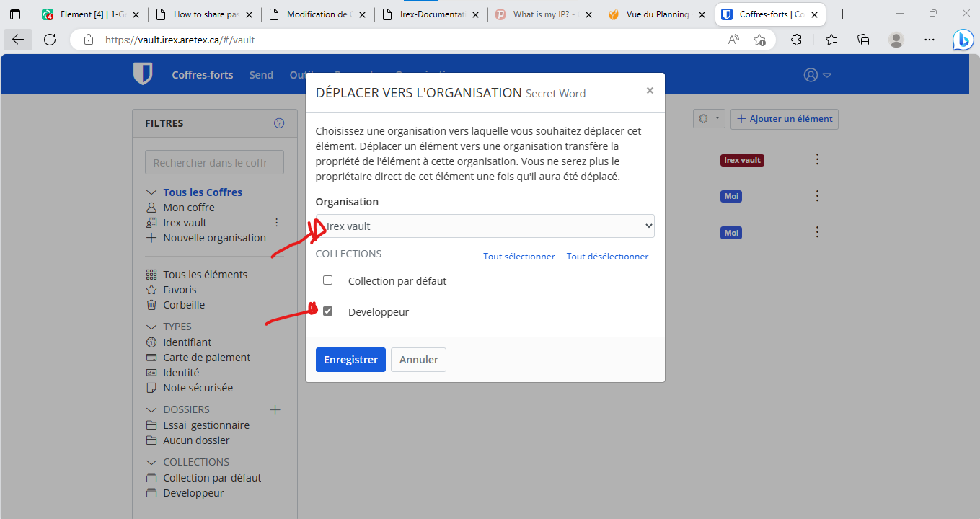Close the move to organization dialog
The width and height of the screenshot is (980, 519).
[650, 90]
